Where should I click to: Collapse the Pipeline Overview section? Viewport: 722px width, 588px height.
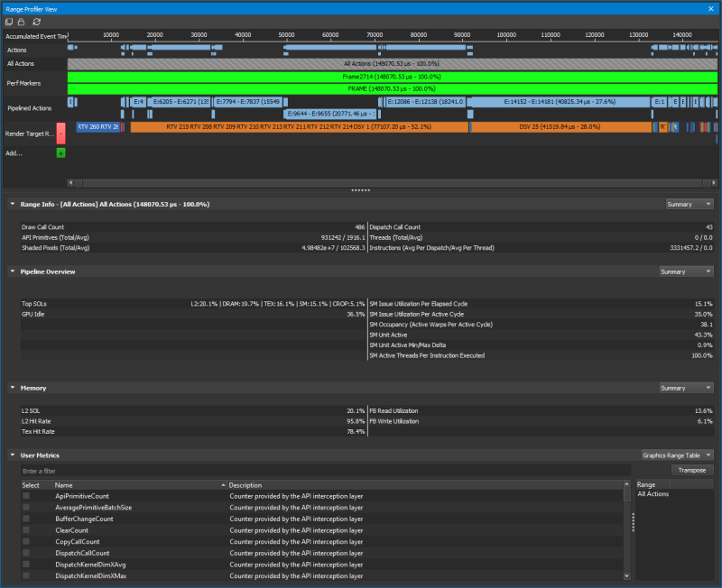coord(13,271)
